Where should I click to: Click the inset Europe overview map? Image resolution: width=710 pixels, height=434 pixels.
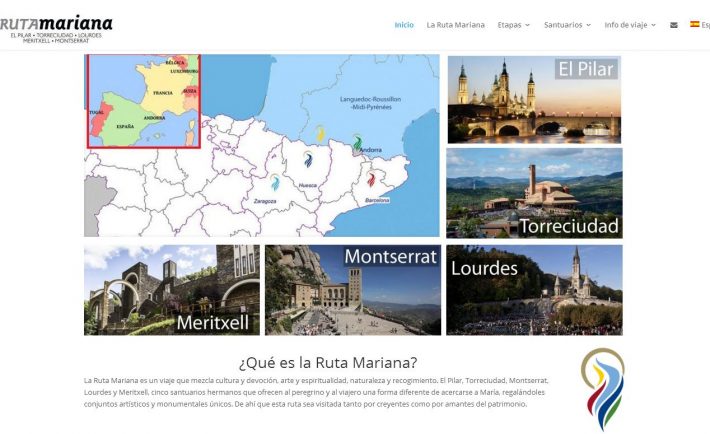pos(144,101)
